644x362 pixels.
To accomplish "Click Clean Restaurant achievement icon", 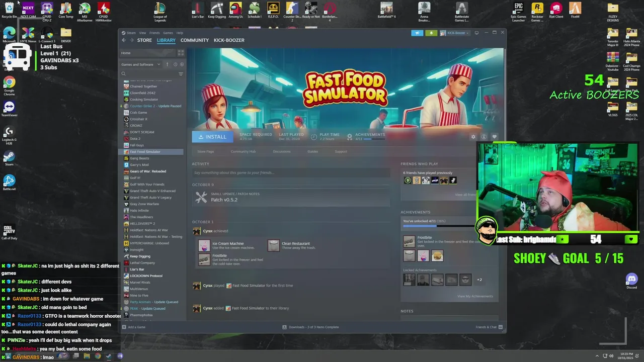I will point(273,245).
